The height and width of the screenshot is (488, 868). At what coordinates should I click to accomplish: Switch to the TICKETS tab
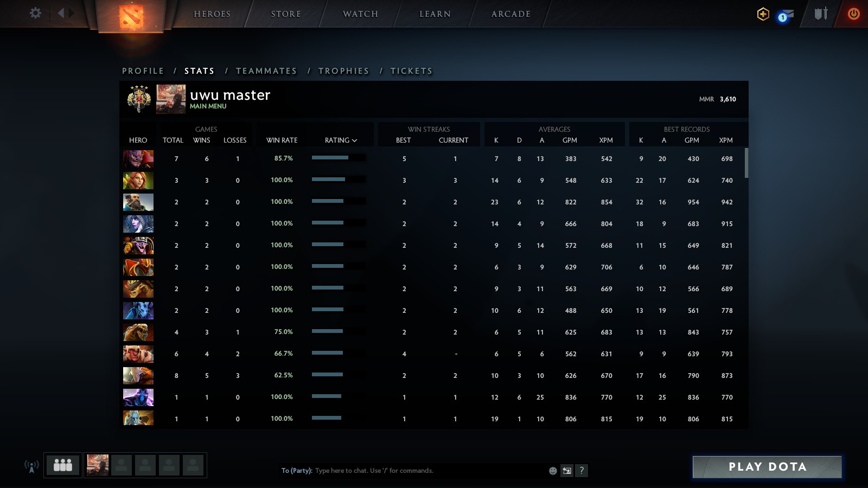click(x=412, y=71)
